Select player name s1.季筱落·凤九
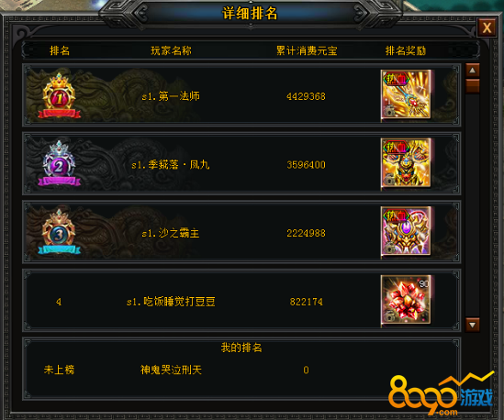504x420 pixels. (171, 165)
